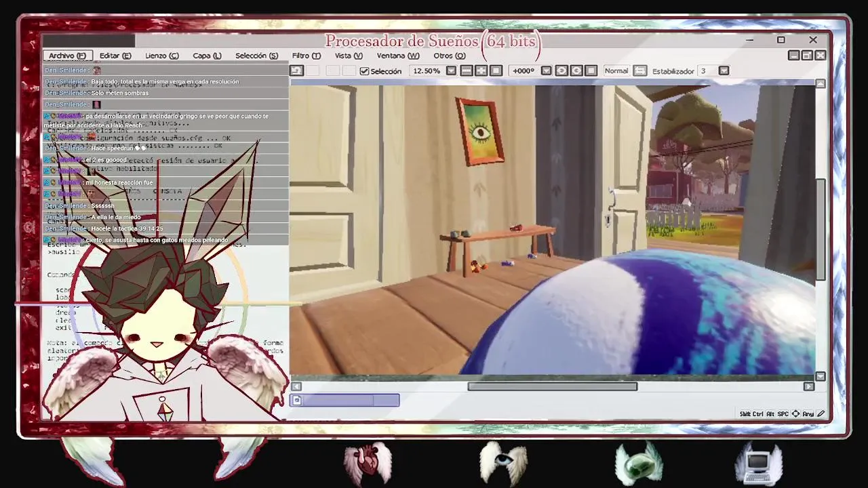Click the Normal mode button
The image size is (868, 488).
616,70
